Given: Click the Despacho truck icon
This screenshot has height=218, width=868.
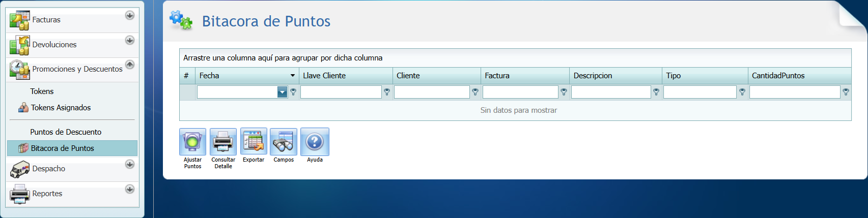Looking at the screenshot, I should point(20,169).
